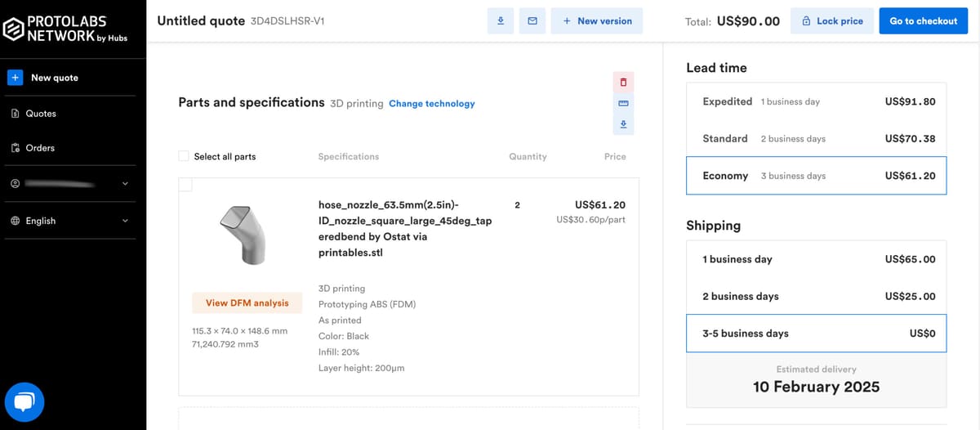Open Quotes from the sidebar
This screenshot has height=430, width=980.
coord(41,114)
